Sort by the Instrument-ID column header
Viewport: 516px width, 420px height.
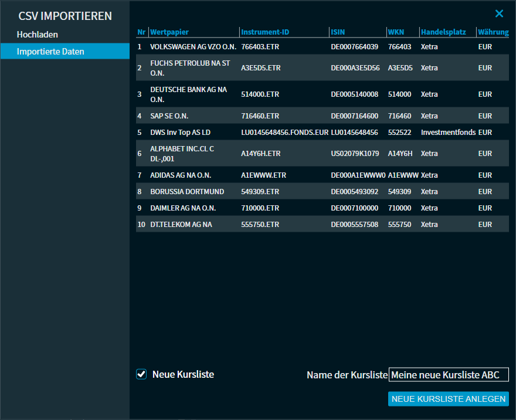(265, 32)
